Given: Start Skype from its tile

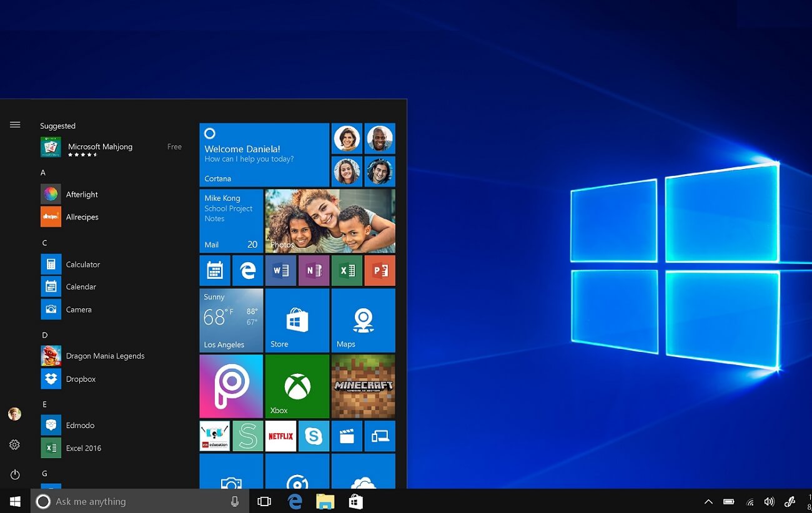Looking at the screenshot, I should coord(314,436).
